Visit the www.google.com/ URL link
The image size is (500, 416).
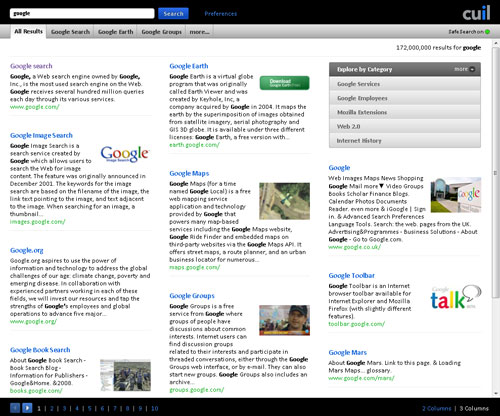coord(35,107)
